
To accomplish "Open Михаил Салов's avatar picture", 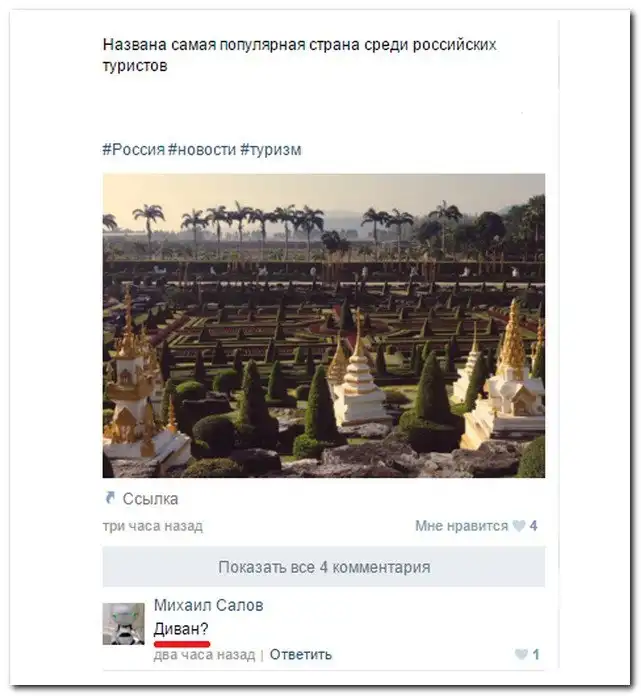I will (x=123, y=624).
